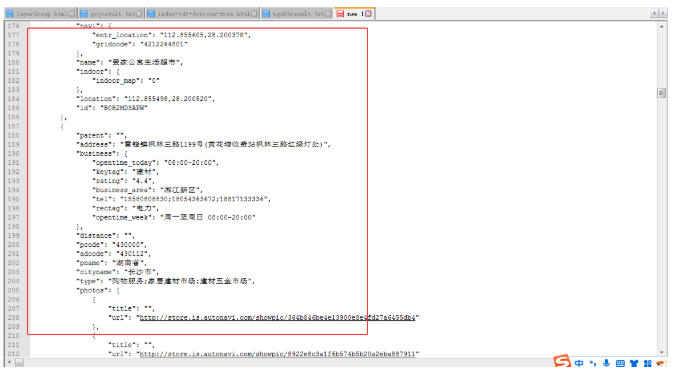Click the "gridcode" value on line 178
The width and height of the screenshot is (676, 376).
pyautogui.click(x=164, y=44)
